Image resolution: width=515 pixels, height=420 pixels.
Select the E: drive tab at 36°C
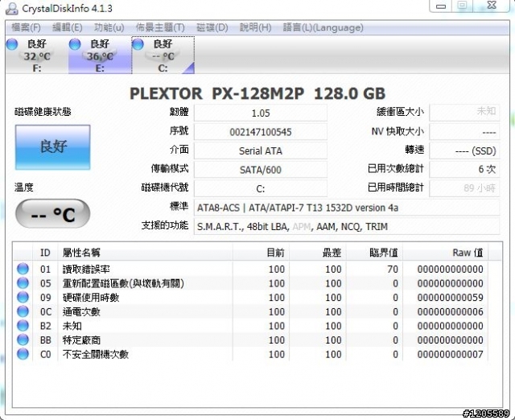(100, 56)
